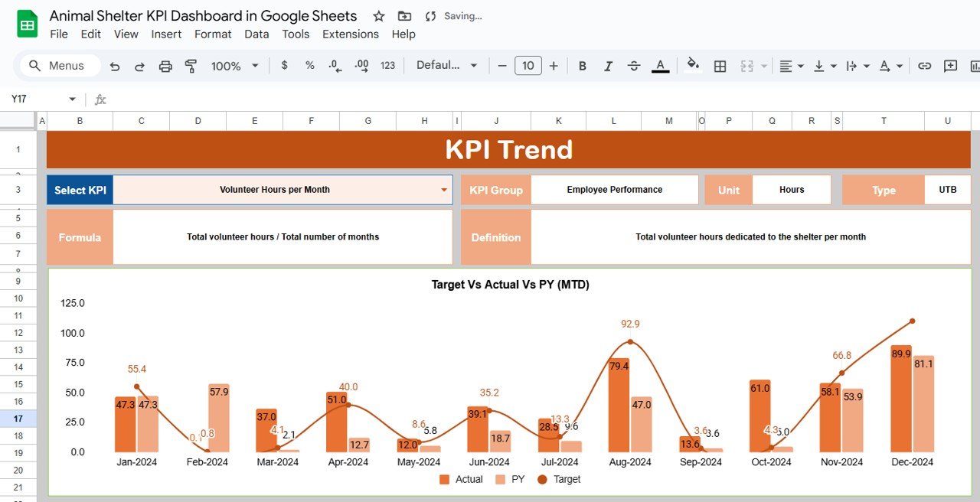The image size is (980, 502).
Task: Click the insert link icon
Action: coord(924,66)
